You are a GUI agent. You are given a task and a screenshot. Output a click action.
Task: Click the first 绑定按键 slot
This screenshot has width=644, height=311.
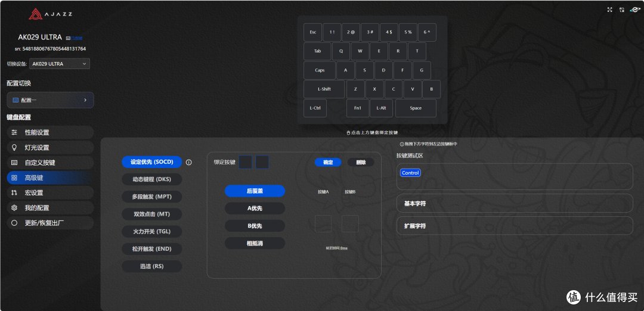point(245,161)
